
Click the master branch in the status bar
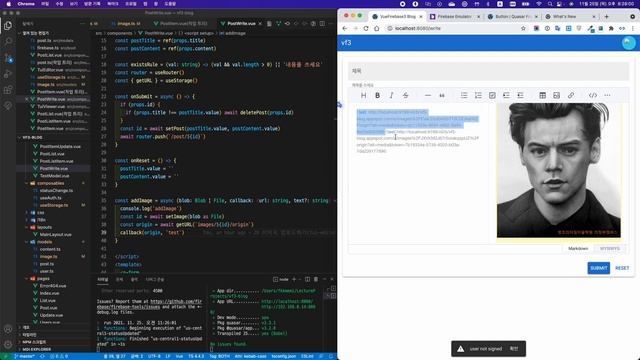(24, 356)
